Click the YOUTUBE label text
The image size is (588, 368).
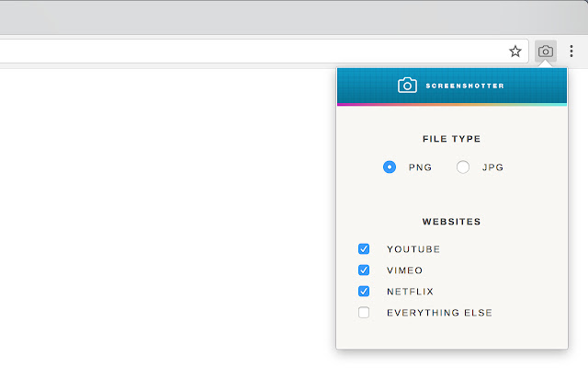click(413, 249)
